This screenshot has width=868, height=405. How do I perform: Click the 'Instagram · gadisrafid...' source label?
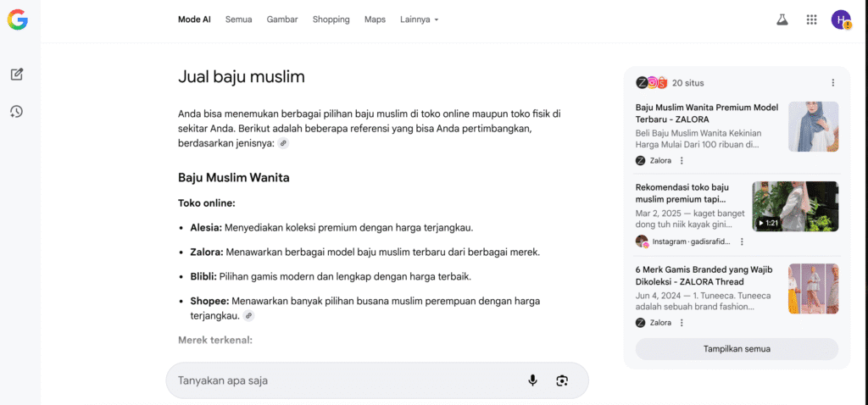pyautogui.click(x=692, y=241)
